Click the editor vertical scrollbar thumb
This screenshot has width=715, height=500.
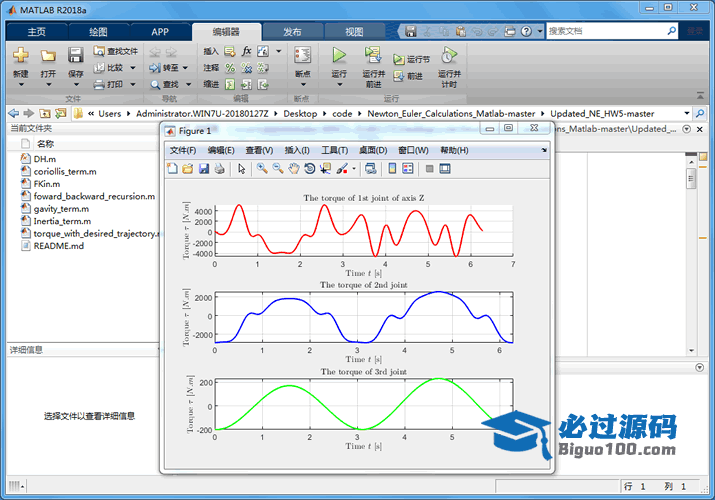(691, 178)
